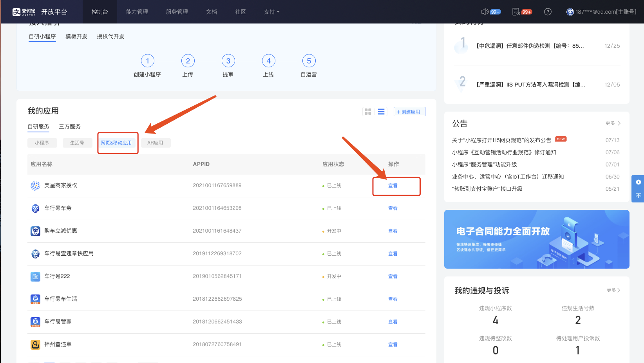This screenshot has width=644, height=363.
Task: Click the 车行易222 app icon
Action: pyautogui.click(x=35, y=276)
